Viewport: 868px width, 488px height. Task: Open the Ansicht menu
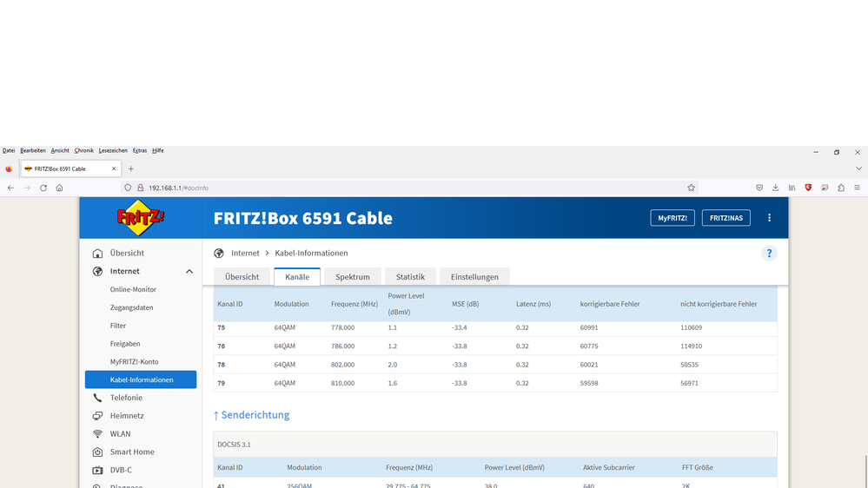pos(60,150)
